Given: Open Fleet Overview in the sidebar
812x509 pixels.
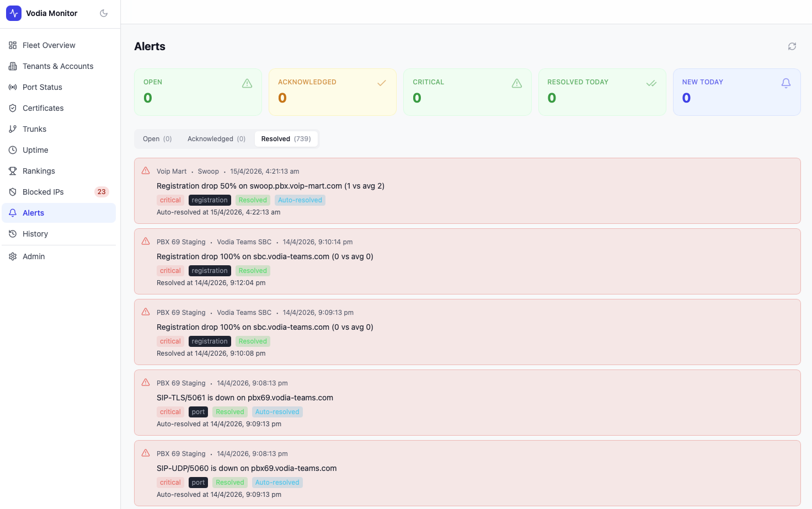Looking at the screenshot, I should pyautogui.click(x=49, y=45).
